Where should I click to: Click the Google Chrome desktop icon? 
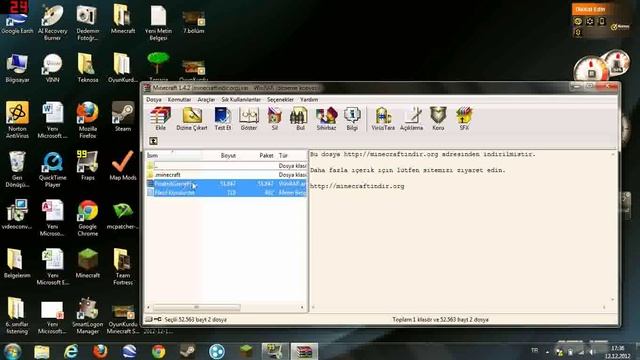(x=87, y=218)
